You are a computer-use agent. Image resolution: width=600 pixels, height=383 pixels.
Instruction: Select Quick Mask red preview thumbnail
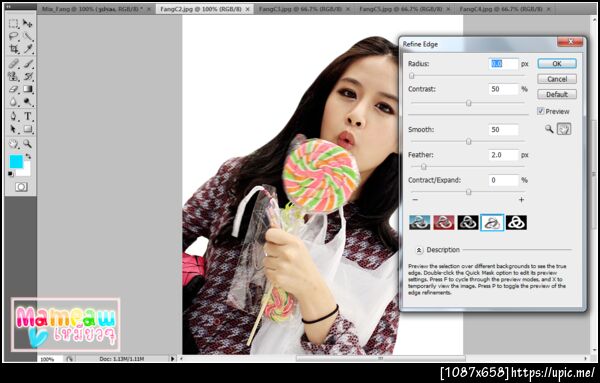[x=443, y=222]
